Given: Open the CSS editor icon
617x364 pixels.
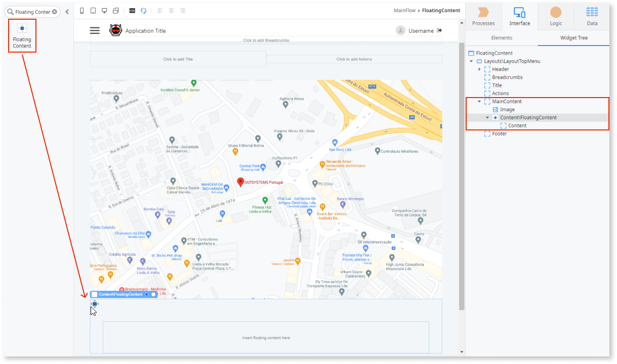Looking at the screenshot, I should pos(132,10).
